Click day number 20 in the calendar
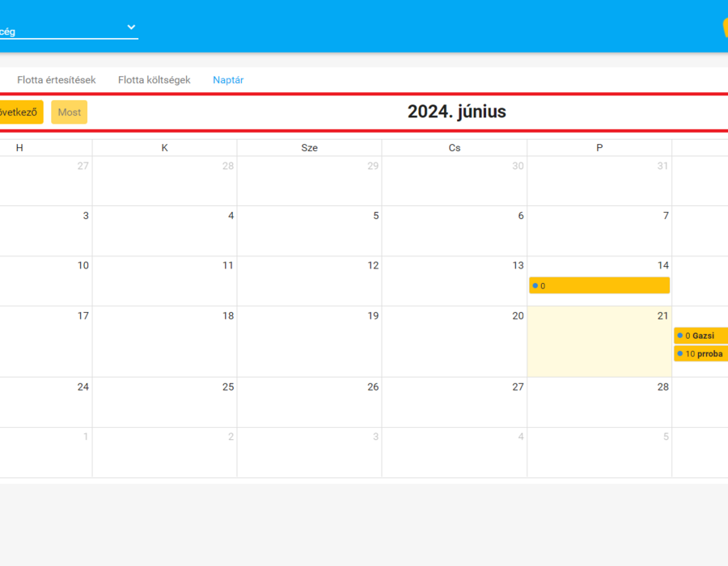Image resolution: width=728 pixels, height=566 pixels. pyautogui.click(x=518, y=316)
